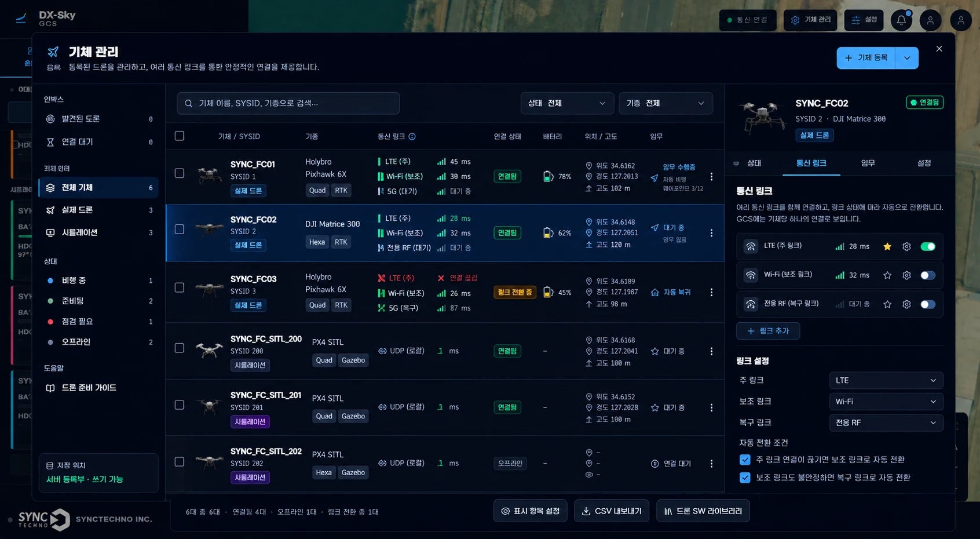Open gear settings for LTE 주 링크

(x=906, y=247)
